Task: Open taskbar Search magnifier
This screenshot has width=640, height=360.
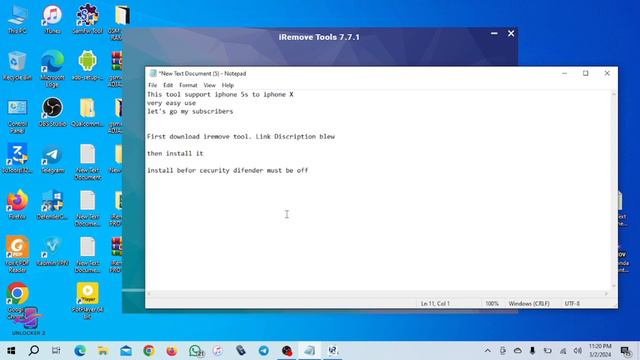Action: pos(34,351)
